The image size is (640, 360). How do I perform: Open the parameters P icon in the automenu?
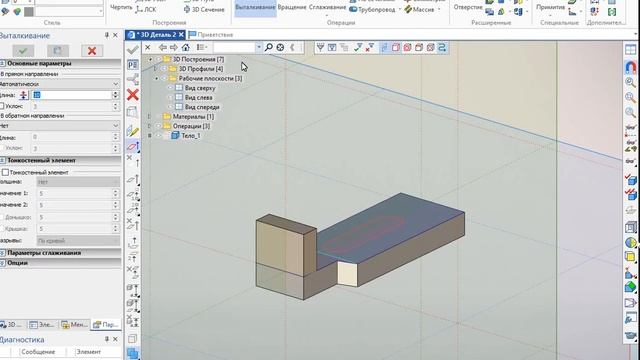[x=133, y=65]
